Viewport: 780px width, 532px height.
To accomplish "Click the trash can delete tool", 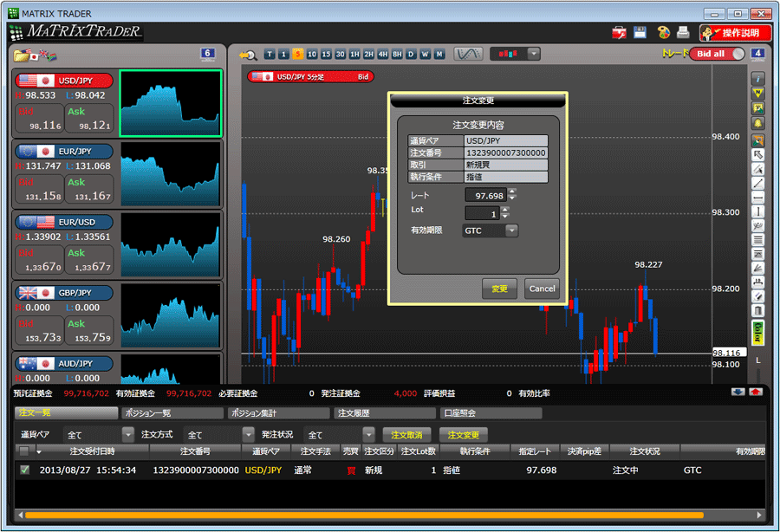I will tap(757, 311).
